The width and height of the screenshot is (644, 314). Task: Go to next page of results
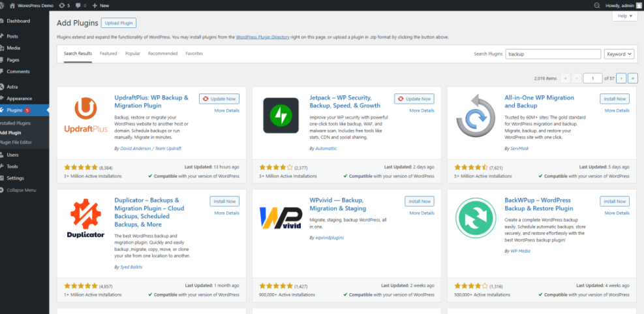tap(621, 78)
